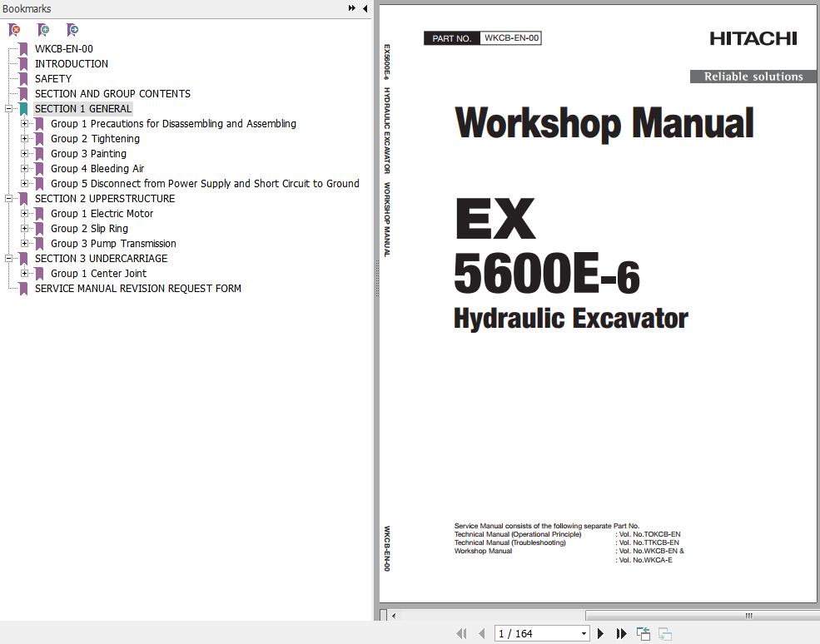
Task: Expand Group 1 Precautions for Disassembling and Assembling
Action: [x=24, y=124]
